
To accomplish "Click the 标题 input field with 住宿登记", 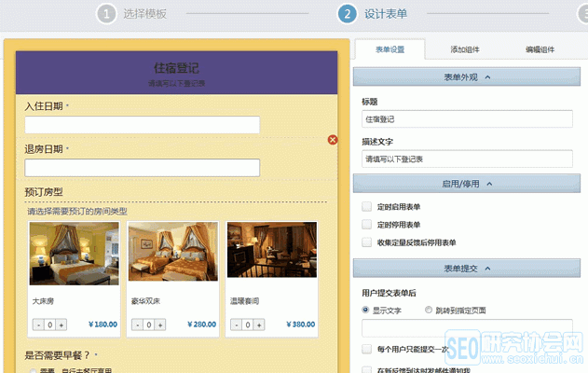I will (x=467, y=119).
